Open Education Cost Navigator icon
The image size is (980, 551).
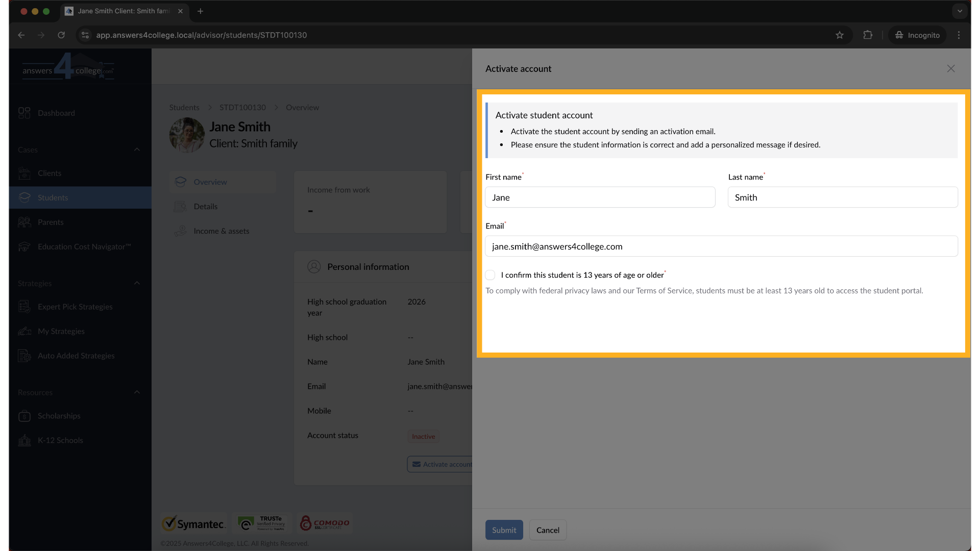coord(24,247)
